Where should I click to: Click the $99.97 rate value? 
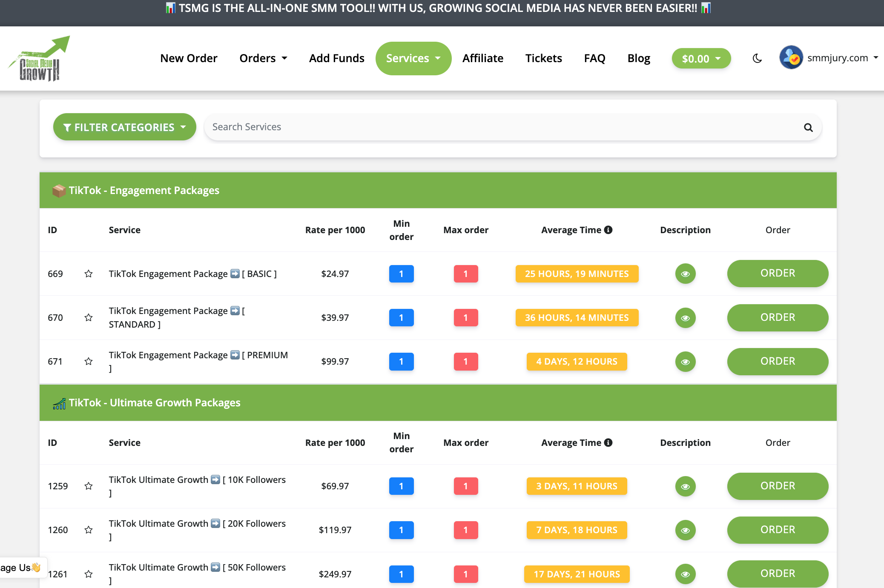(x=335, y=361)
